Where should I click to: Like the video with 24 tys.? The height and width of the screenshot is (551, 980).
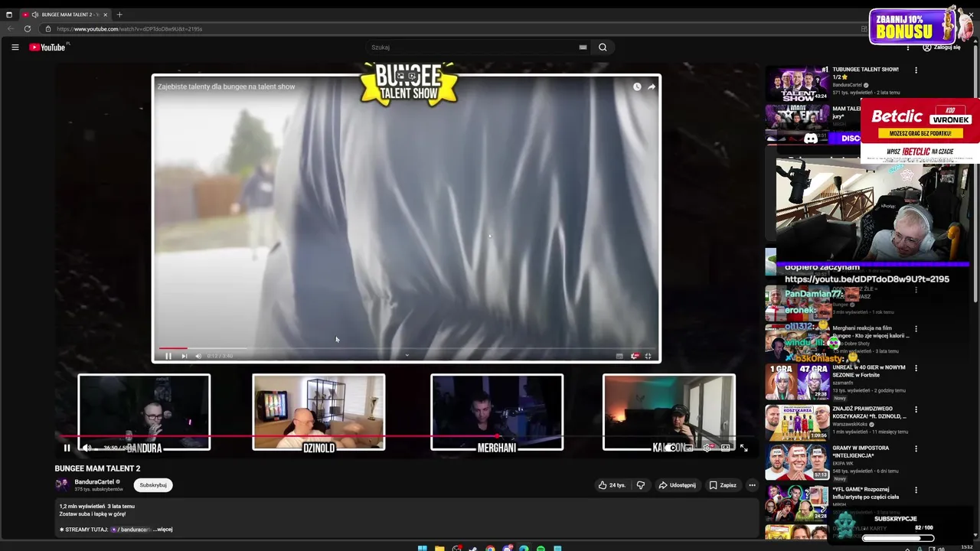[612, 485]
